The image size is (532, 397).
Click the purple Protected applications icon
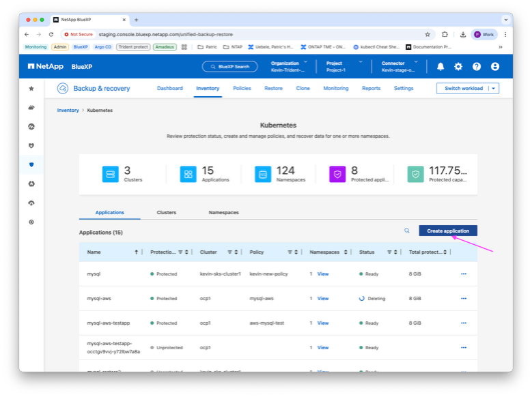coord(337,174)
